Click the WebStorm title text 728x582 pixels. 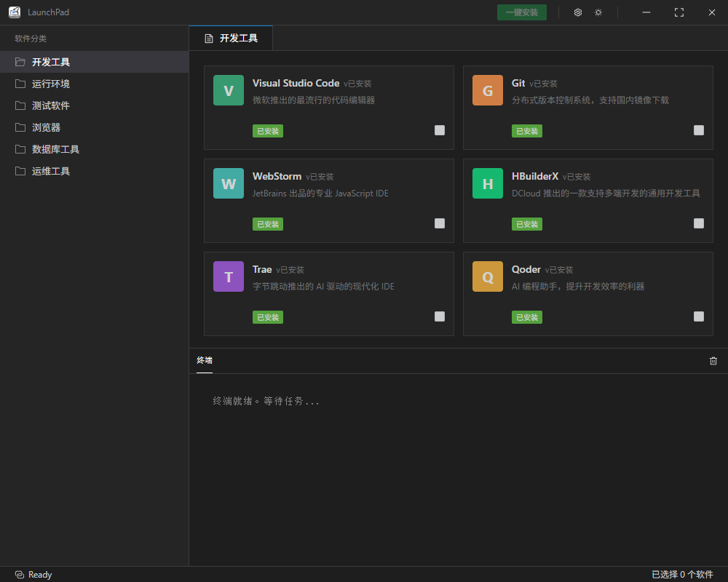tap(277, 176)
